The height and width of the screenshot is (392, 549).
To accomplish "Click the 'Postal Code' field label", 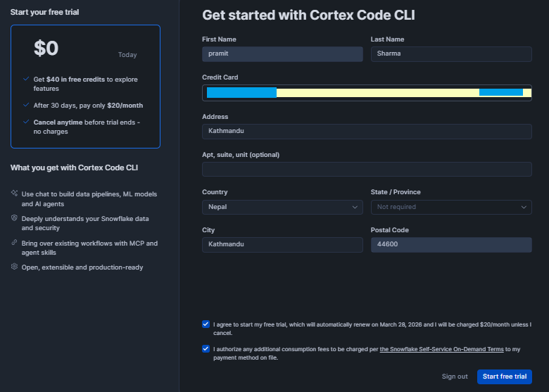I will pyautogui.click(x=389, y=230).
